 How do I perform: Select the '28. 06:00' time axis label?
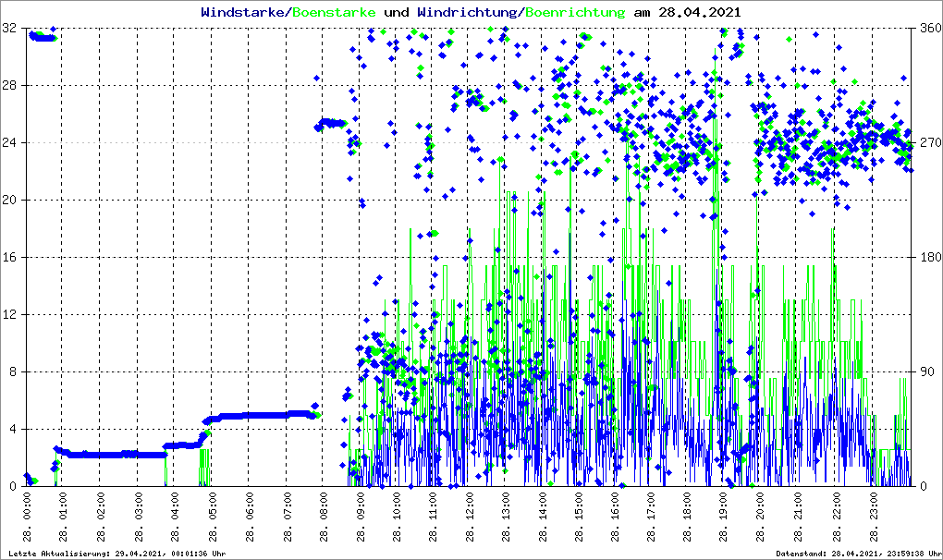click(x=251, y=517)
